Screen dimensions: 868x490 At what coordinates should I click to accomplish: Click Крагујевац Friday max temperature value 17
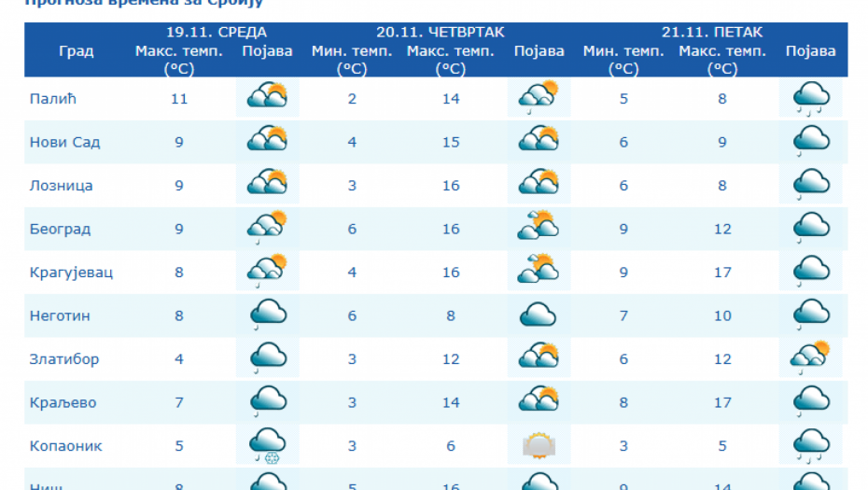click(x=722, y=273)
